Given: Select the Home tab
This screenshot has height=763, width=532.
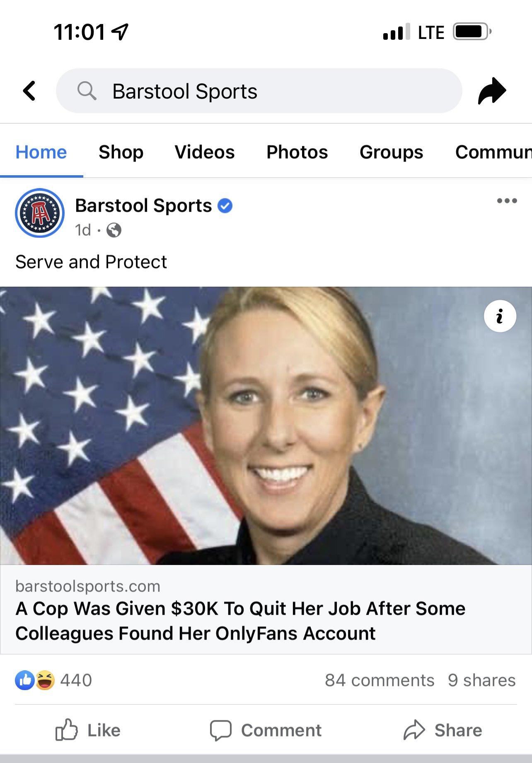Looking at the screenshot, I should [x=41, y=152].
